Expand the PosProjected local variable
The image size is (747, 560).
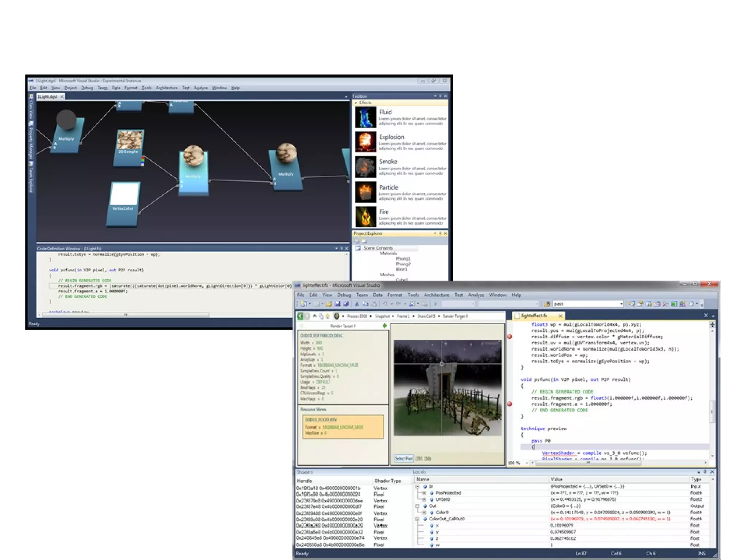click(424, 493)
